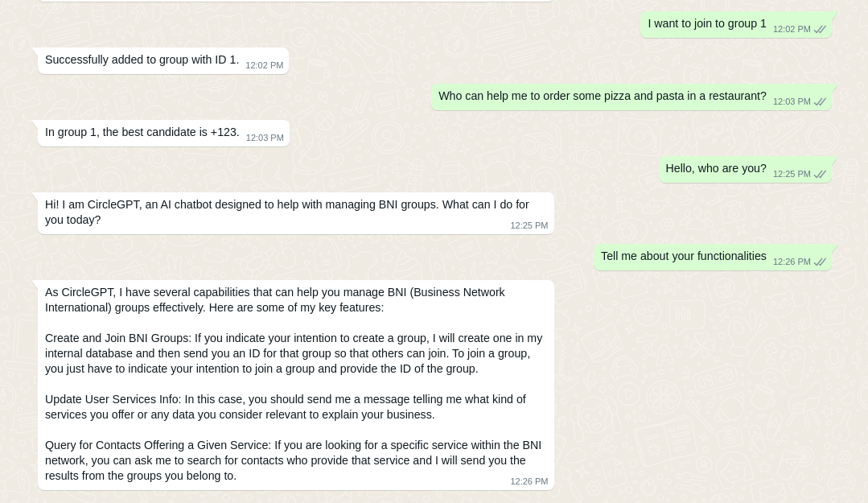
Task: Click 12:26 PM timestamp on the capabilities reply
Action: click(x=529, y=482)
